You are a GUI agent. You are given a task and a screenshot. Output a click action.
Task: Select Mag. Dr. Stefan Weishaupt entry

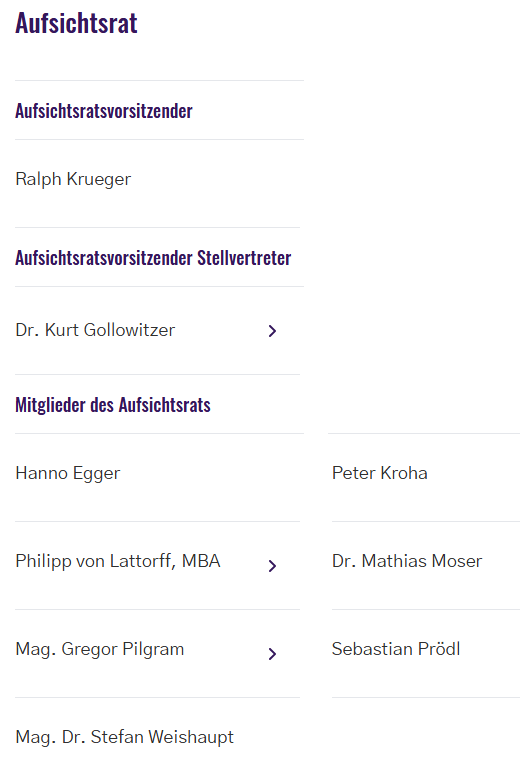pos(124,737)
